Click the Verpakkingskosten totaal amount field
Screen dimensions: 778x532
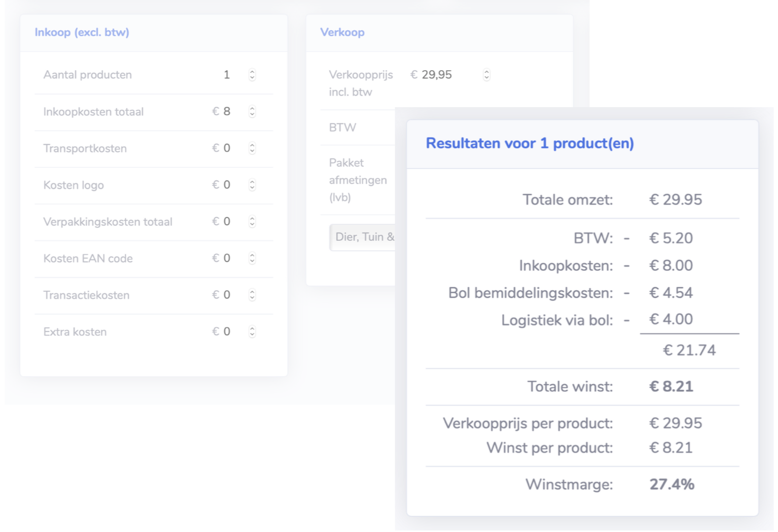click(x=227, y=222)
